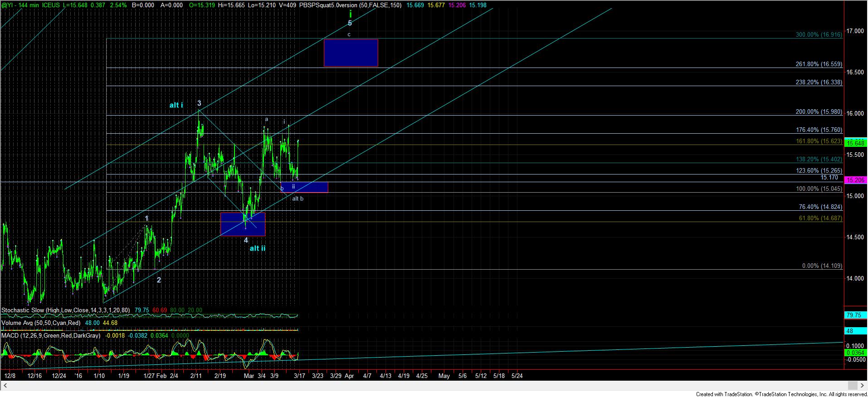The image size is (868, 397).
Task: Click the cyan 79.75 stochastic axis marker
Action: pyautogui.click(x=855, y=315)
